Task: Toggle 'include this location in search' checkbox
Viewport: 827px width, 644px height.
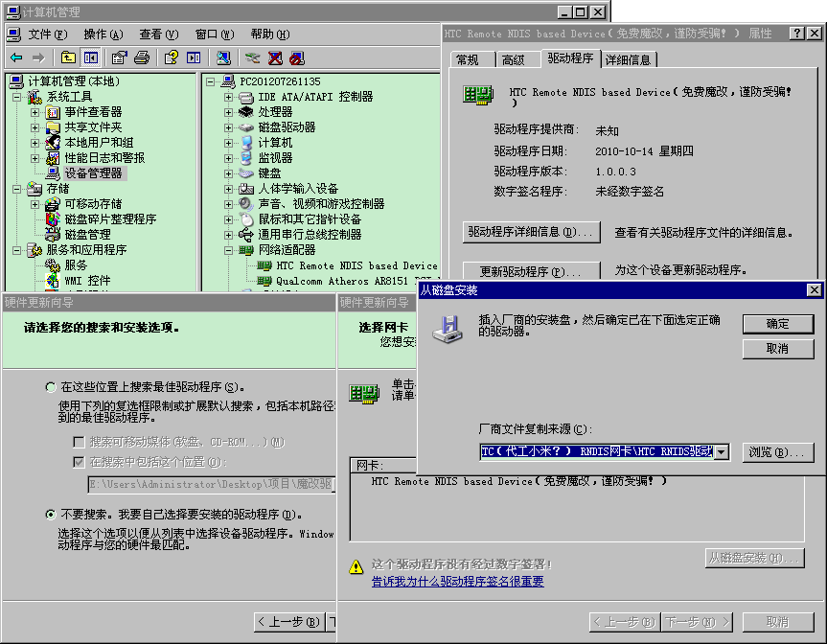Action: (80, 462)
